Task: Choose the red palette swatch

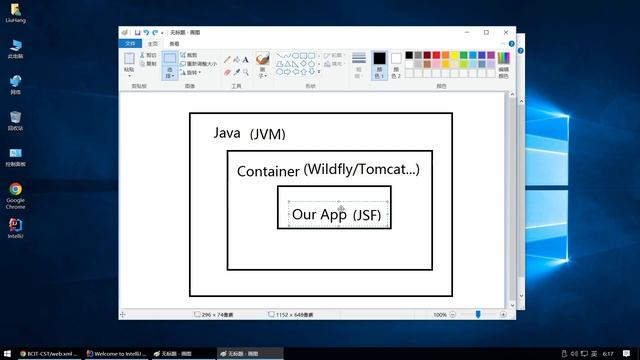Action: click(436, 55)
